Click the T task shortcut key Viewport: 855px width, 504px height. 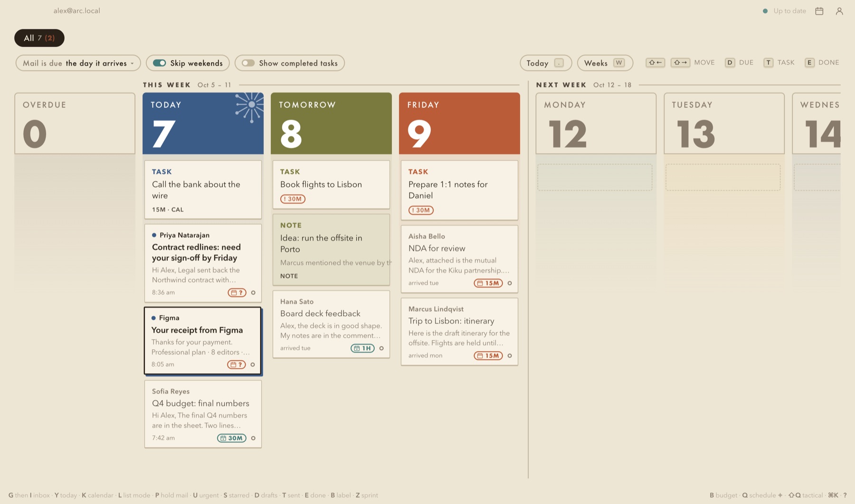[x=769, y=63]
